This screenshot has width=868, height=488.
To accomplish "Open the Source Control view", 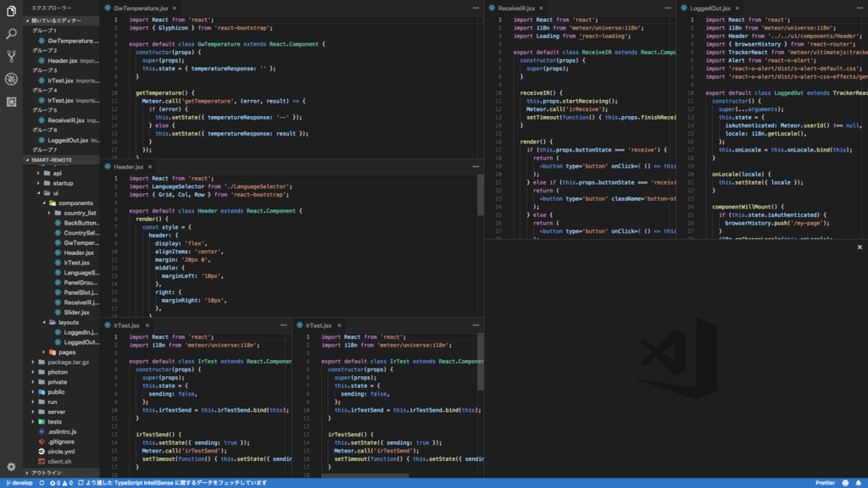I will 11,57.
